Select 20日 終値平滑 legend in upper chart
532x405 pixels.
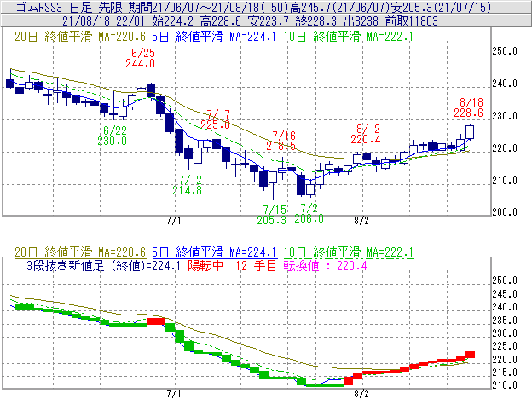point(80,37)
